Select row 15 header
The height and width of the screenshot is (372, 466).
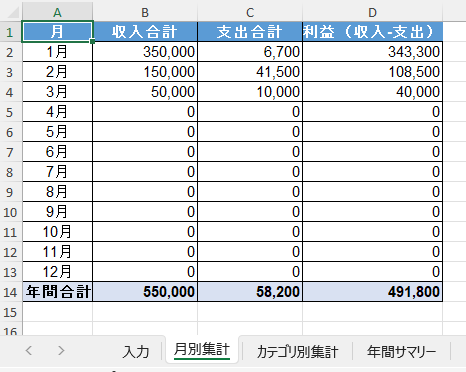coord(11,312)
